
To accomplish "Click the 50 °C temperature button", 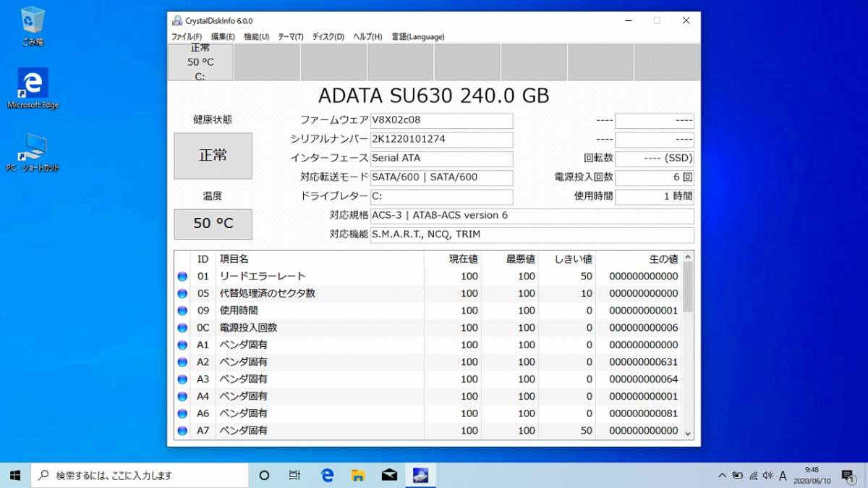I will 213,224.
